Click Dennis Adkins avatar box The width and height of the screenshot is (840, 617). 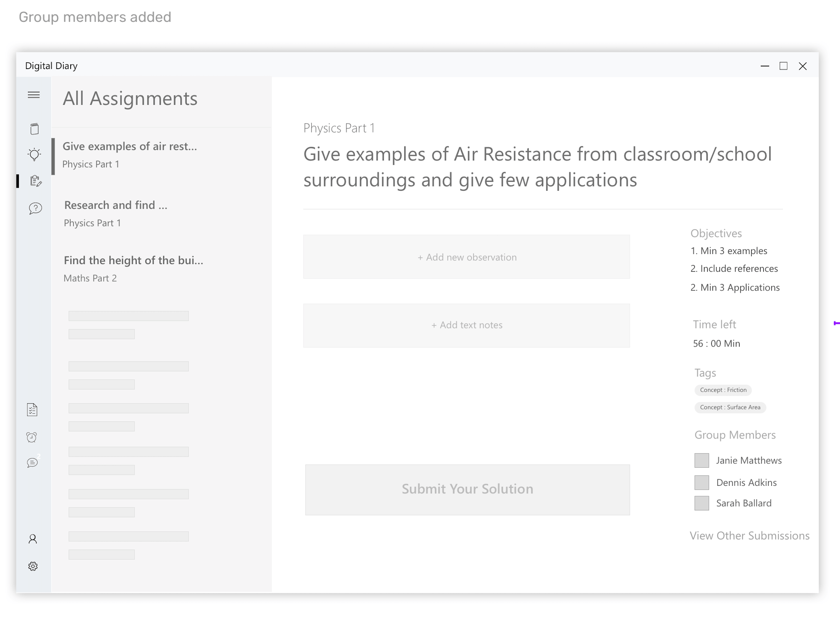tap(701, 482)
